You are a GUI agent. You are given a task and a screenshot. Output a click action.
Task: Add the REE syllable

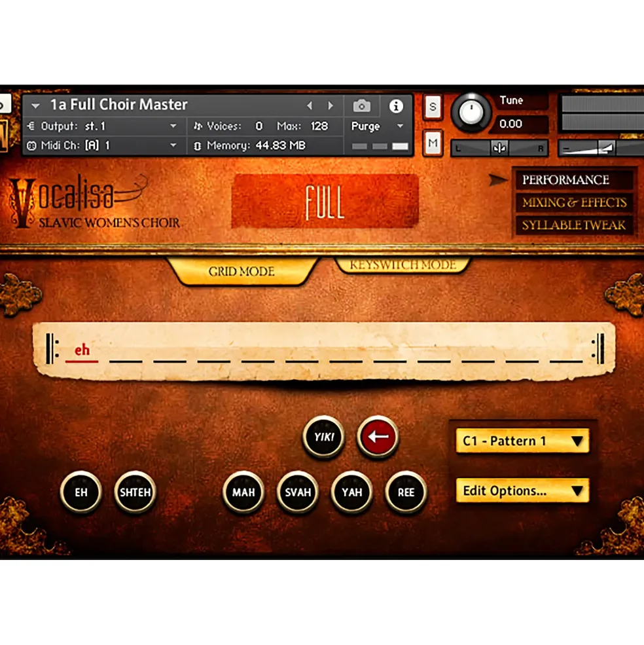click(406, 492)
